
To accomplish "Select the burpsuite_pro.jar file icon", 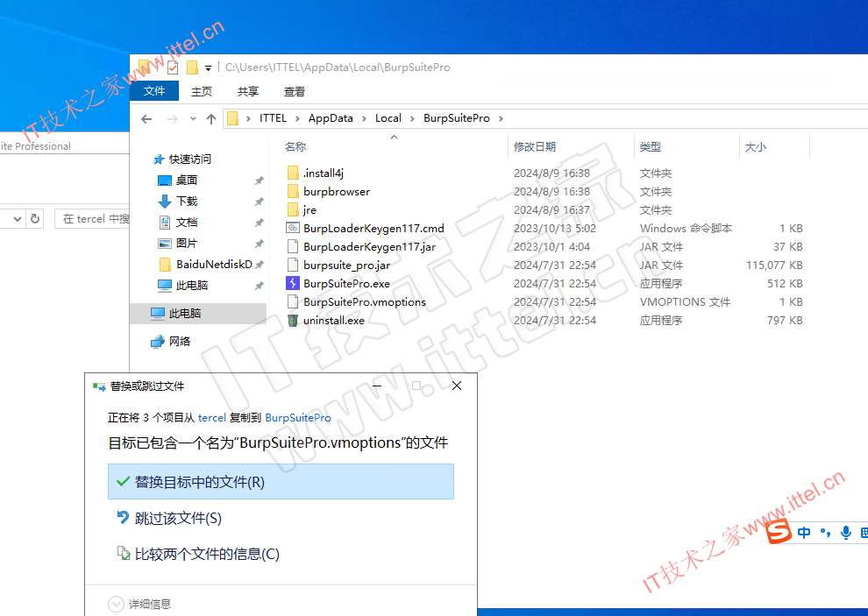I will click(x=293, y=266).
